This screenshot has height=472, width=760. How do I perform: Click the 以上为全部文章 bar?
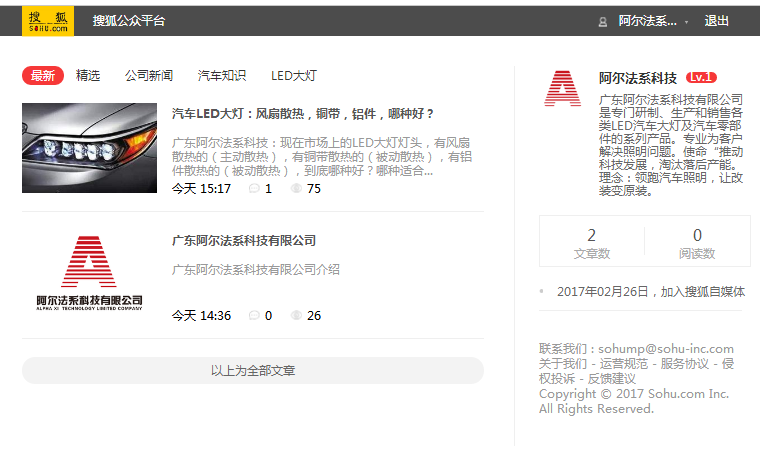(253, 371)
